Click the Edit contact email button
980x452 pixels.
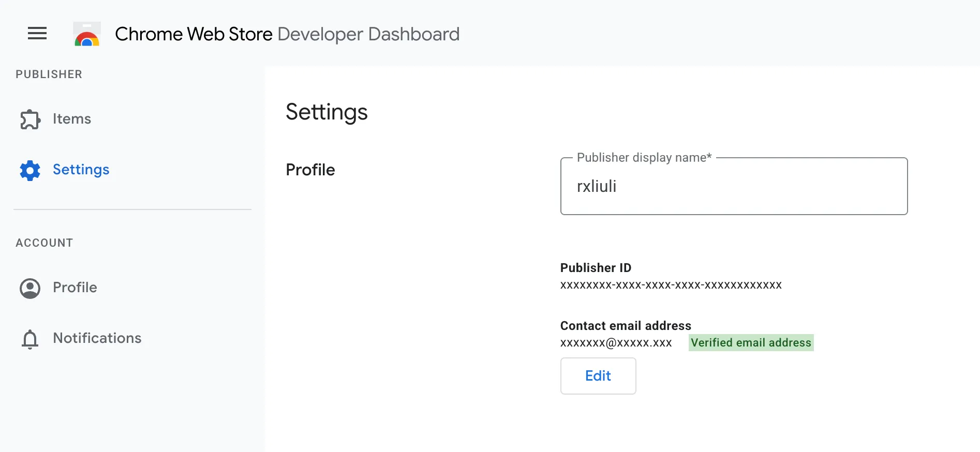pos(598,376)
